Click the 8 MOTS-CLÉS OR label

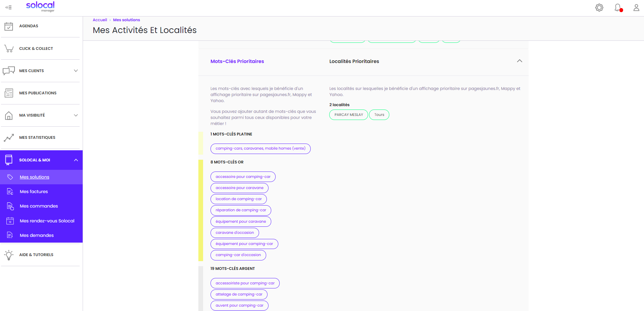(x=227, y=162)
